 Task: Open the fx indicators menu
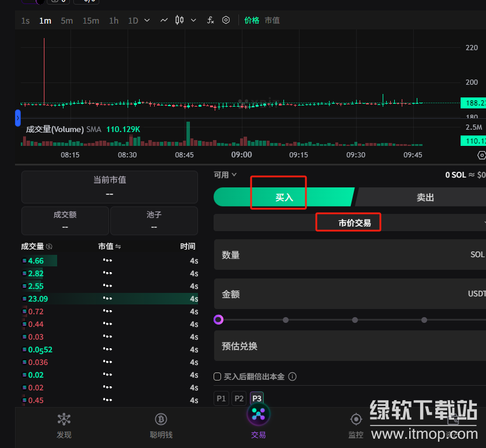click(211, 20)
